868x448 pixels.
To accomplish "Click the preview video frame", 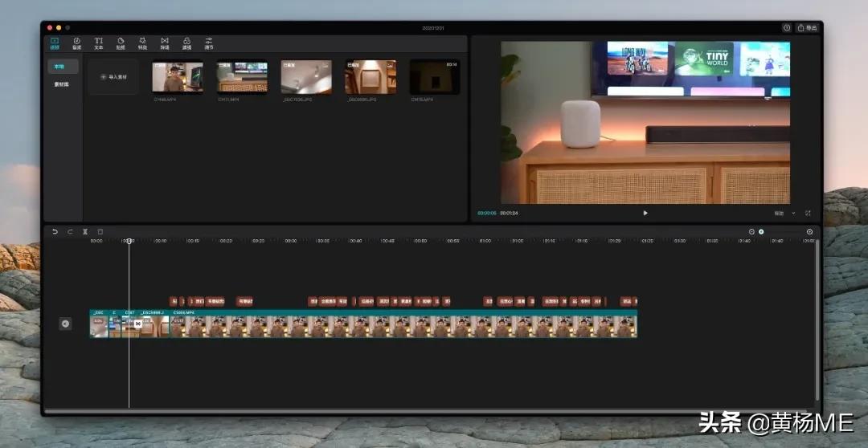I will pyautogui.click(x=645, y=122).
